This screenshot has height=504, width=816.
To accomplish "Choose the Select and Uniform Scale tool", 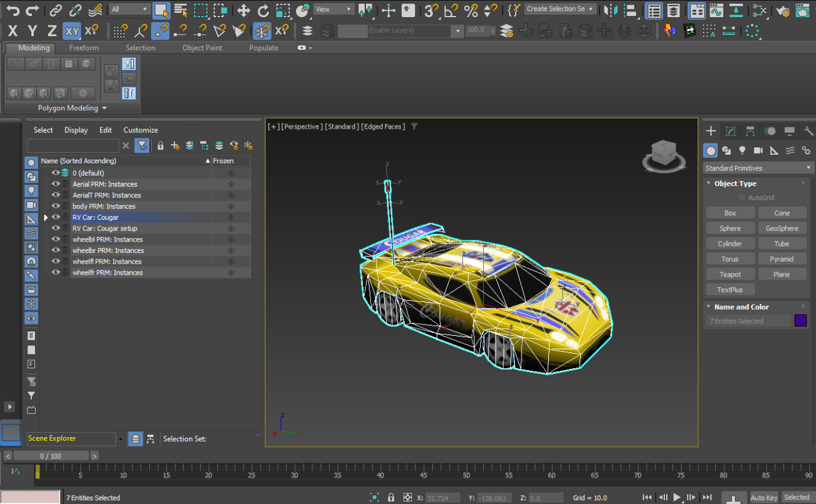I will coord(283,10).
